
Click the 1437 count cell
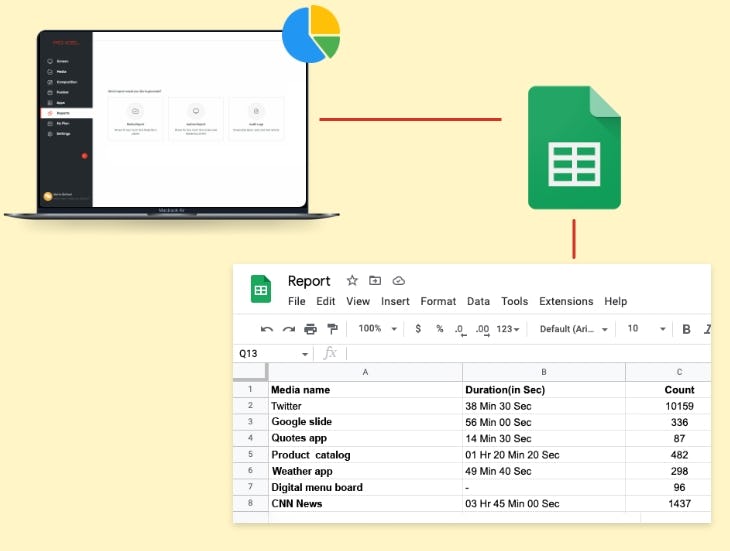coord(669,503)
